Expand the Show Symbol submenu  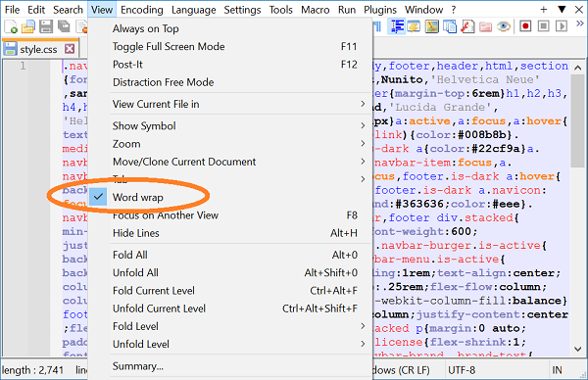(x=229, y=126)
